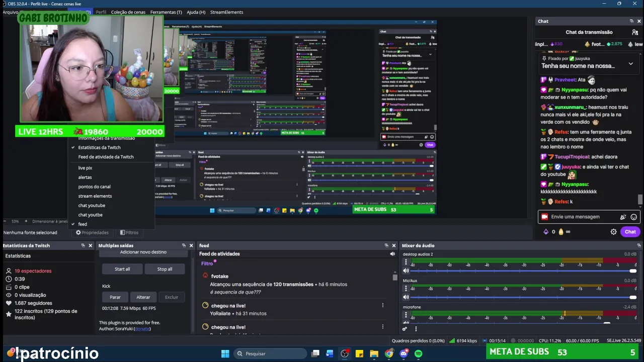Viewport: 644px width, 362px height.
Task: Open the options dots for the microfone channel
Action: tap(406, 315)
